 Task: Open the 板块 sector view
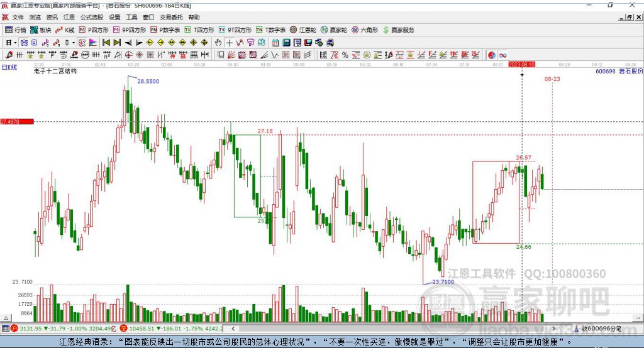click(40, 30)
